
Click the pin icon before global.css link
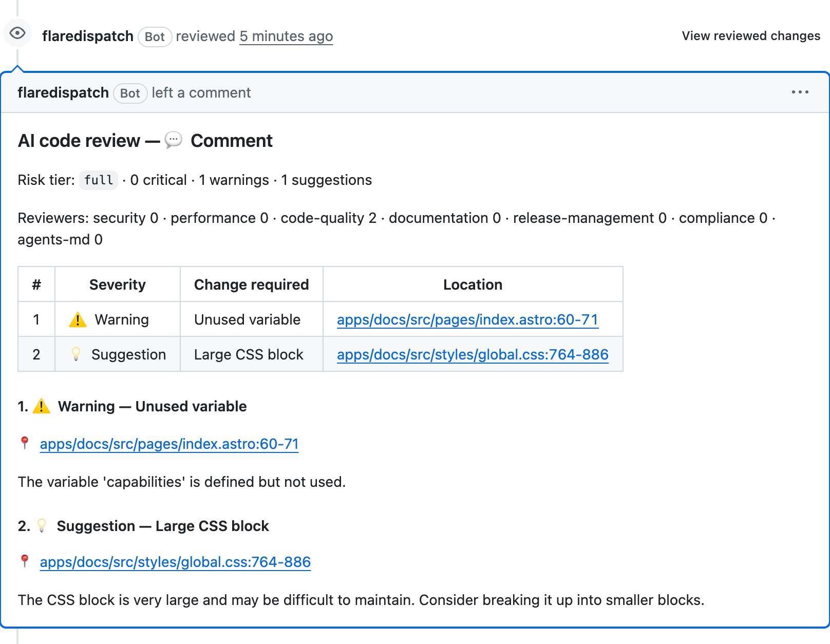(x=25, y=561)
